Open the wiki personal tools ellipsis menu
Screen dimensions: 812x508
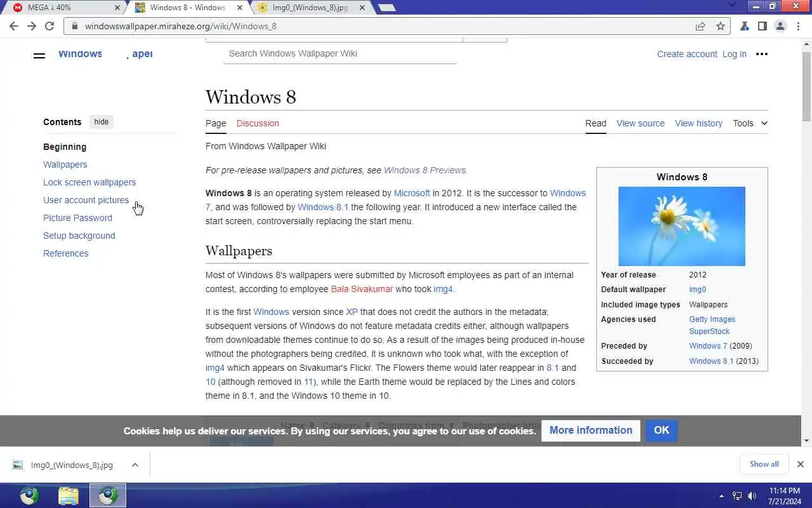tap(762, 54)
